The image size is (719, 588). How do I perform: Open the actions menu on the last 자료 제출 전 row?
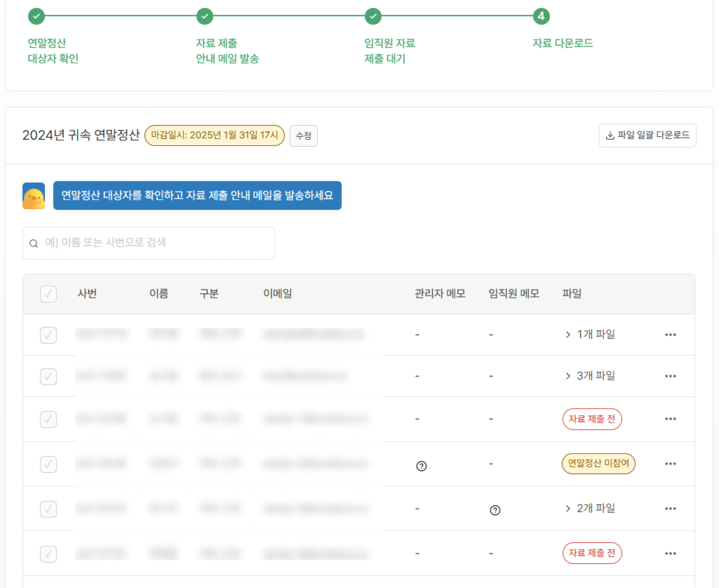(x=670, y=553)
